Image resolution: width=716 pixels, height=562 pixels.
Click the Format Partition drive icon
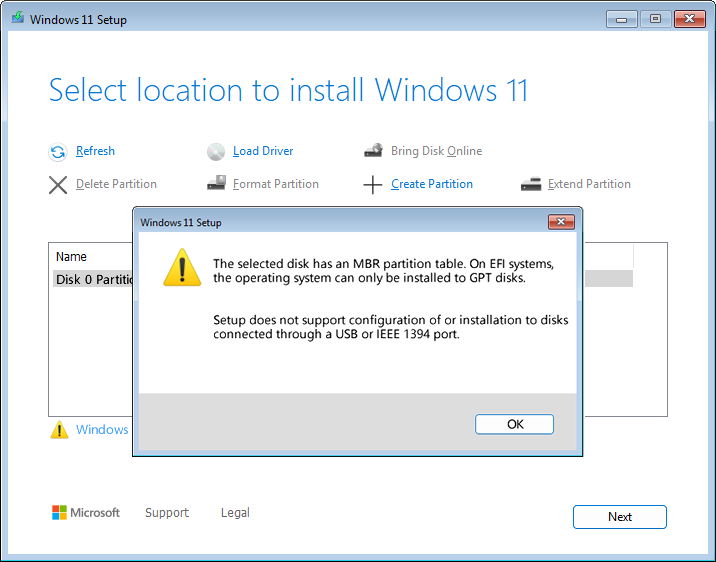point(216,183)
